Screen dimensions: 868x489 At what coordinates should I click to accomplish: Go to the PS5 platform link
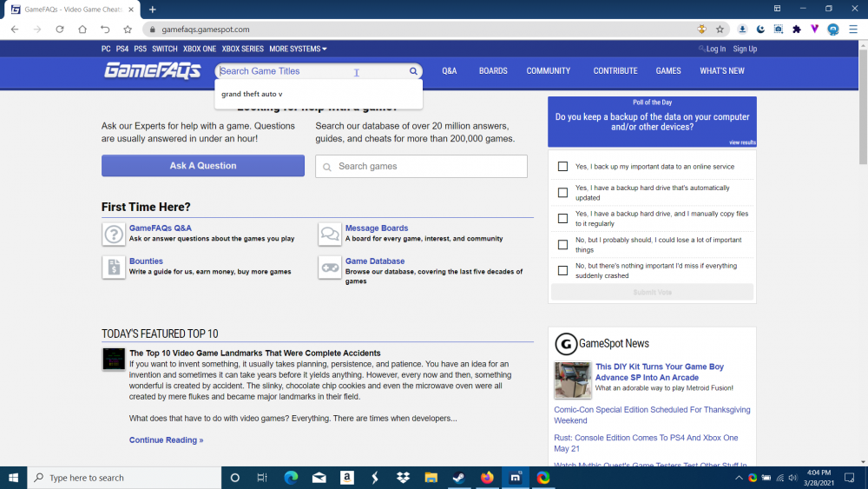pyautogui.click(x=140, y=49)
